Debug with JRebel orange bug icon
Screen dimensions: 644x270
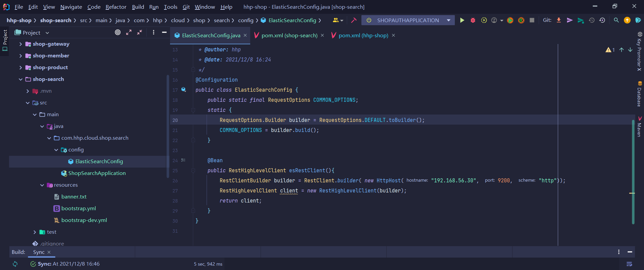[x=521, y=20]
